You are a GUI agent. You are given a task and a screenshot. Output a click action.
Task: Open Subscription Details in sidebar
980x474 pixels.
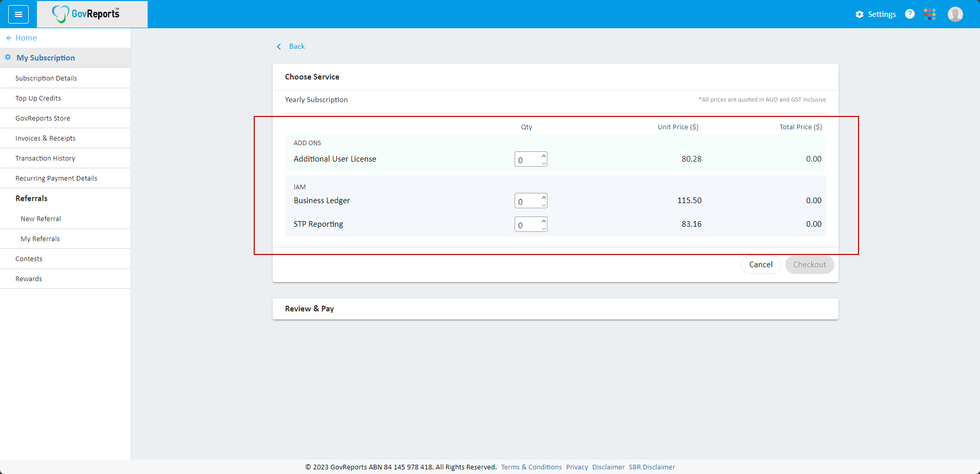(x=46, y=78)
